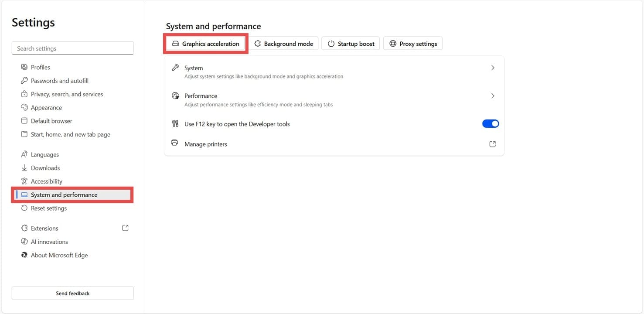Click the Profiles icon in sidebar

[24, 67]
